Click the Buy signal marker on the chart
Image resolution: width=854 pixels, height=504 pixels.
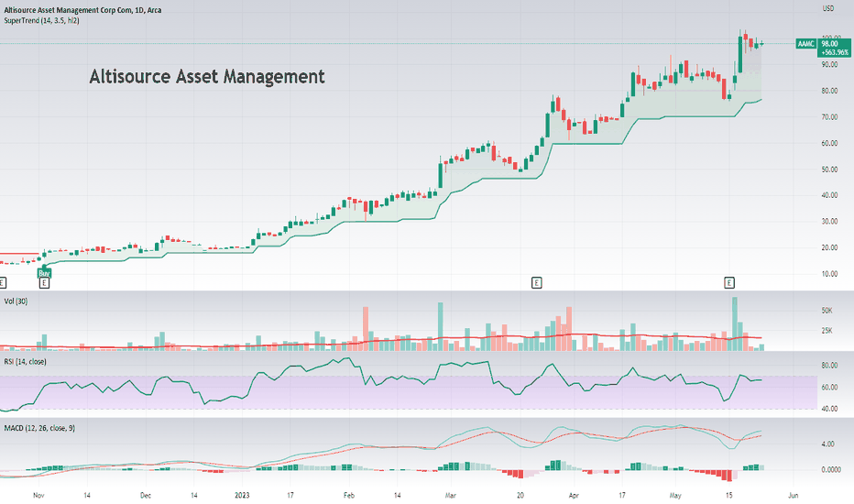tap(45, 272)
